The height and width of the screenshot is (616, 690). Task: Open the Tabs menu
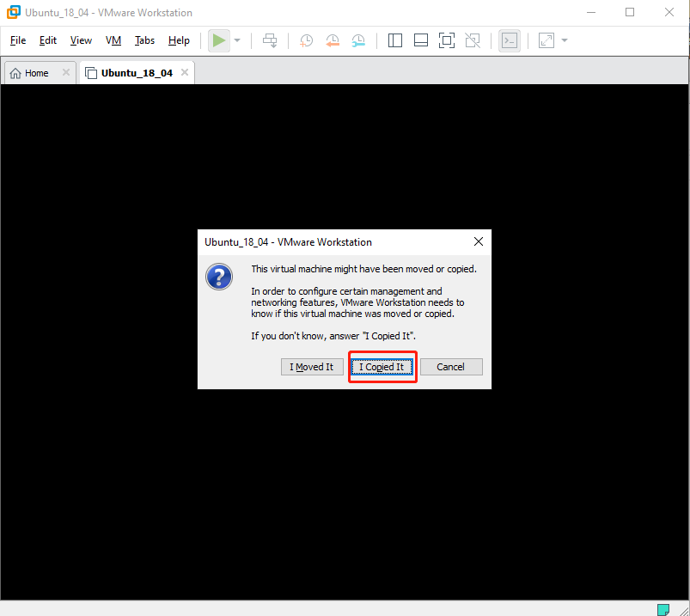click(x=144, y=40)
